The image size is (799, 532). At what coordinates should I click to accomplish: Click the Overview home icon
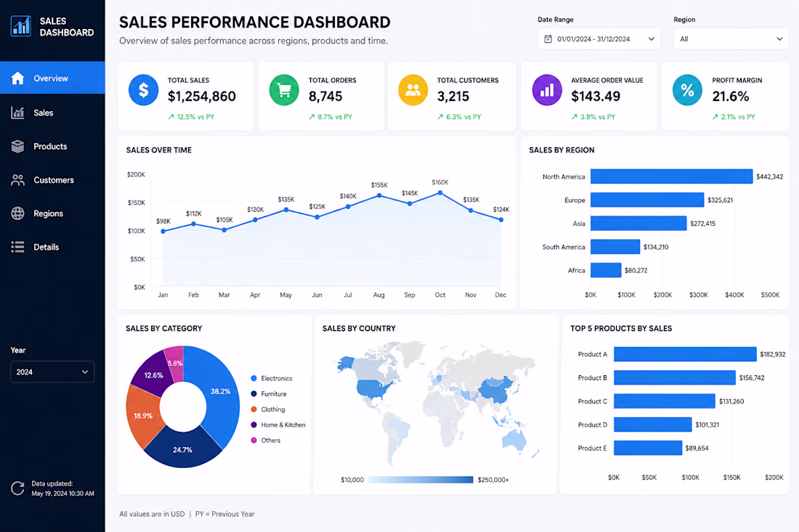[x=18, y=78]
